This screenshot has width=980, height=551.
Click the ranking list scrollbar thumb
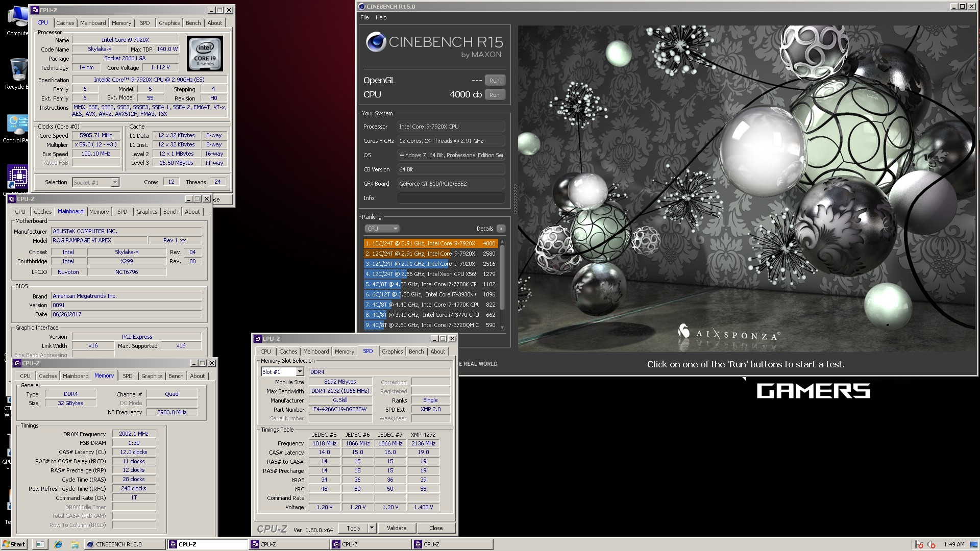(502, 277)
